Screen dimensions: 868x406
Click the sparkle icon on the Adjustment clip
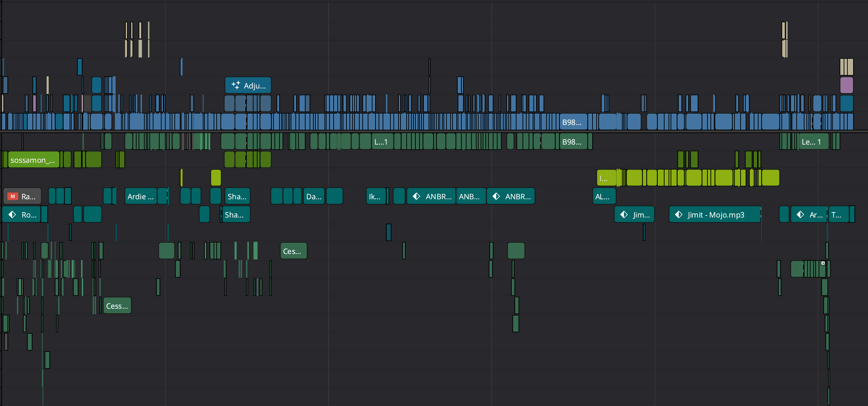(x=236, y=85)
